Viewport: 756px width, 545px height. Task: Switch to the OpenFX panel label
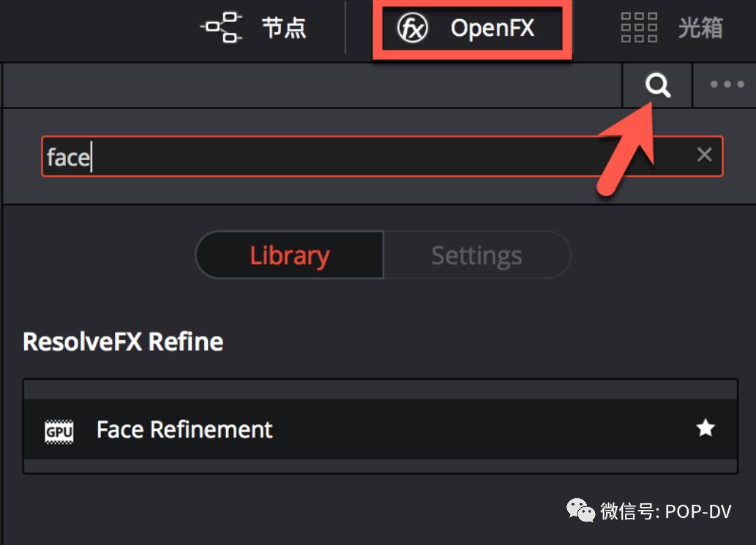coord(493,28)
